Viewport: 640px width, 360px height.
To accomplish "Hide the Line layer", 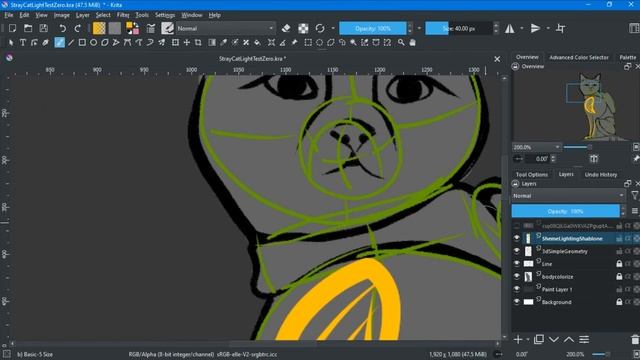I will coord(517,263).
